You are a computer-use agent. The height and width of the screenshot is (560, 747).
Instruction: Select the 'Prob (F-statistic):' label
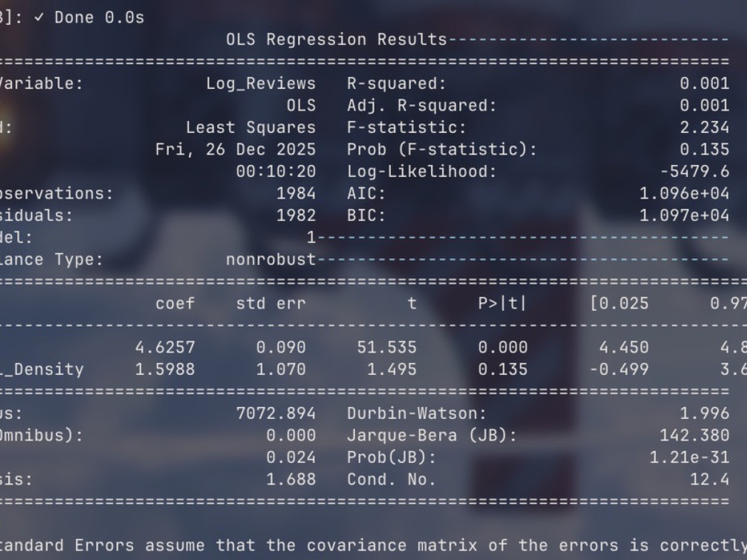click(x=441, y=149)
